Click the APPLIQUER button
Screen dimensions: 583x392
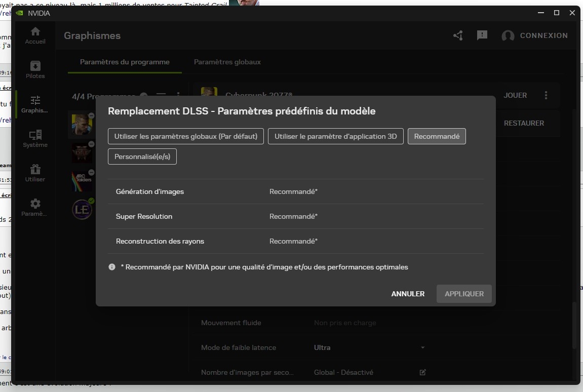464,294
